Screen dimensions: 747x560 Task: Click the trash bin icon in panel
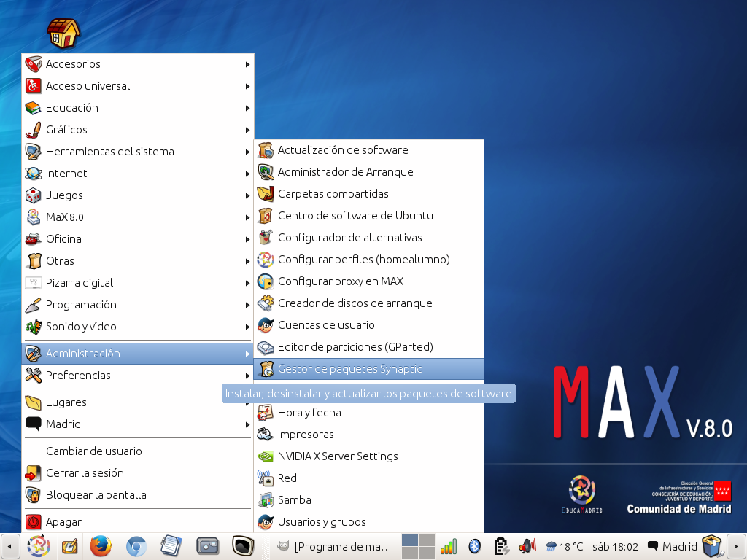[710, 545]
